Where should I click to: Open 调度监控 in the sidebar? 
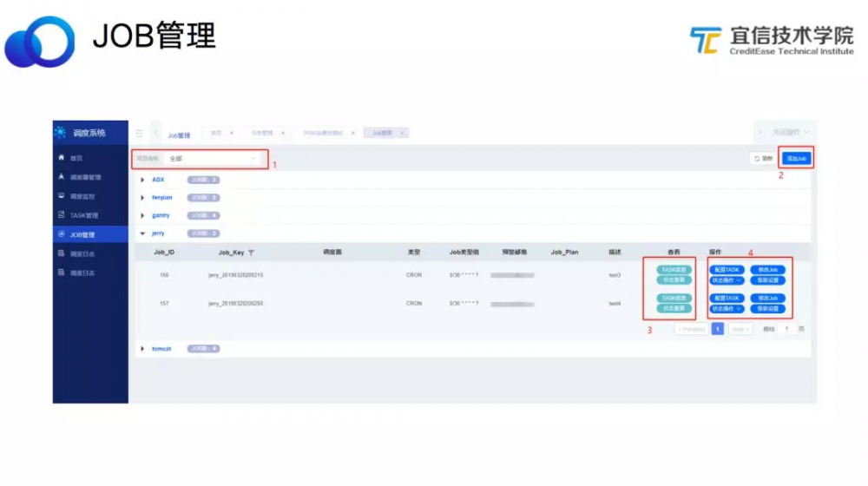82,196
